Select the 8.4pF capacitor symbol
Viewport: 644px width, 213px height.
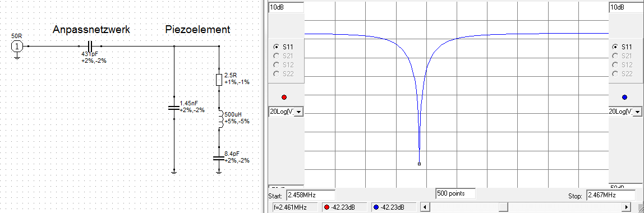click(219, 158)
